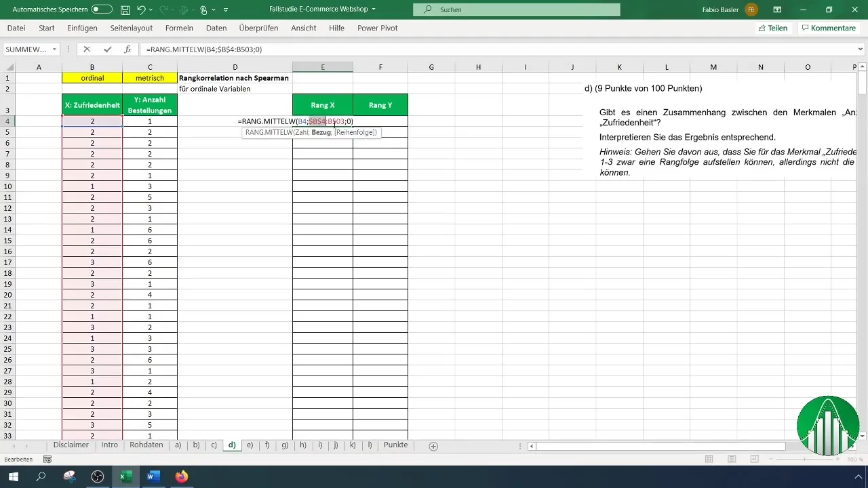Switch to sheet tab a)
Image resolution: width=868 pixels, height=488 pixels.
(x=178, y=445)
